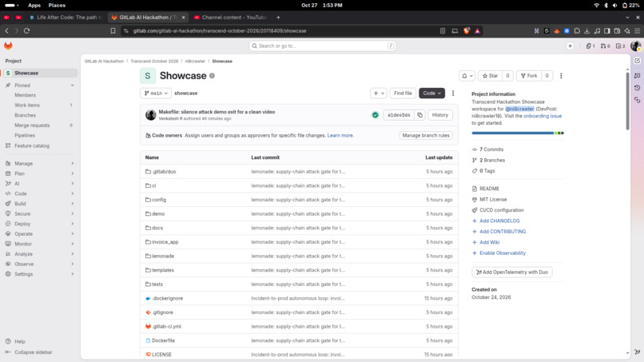Collapse sidebar button at bottom
Viewport: 644px width, 362px height.
29,352
